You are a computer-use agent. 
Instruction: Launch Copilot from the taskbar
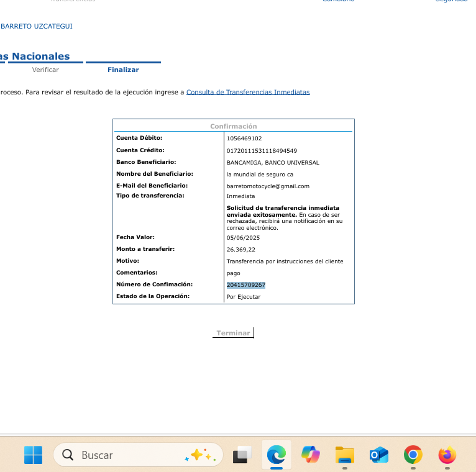(310, 455)
